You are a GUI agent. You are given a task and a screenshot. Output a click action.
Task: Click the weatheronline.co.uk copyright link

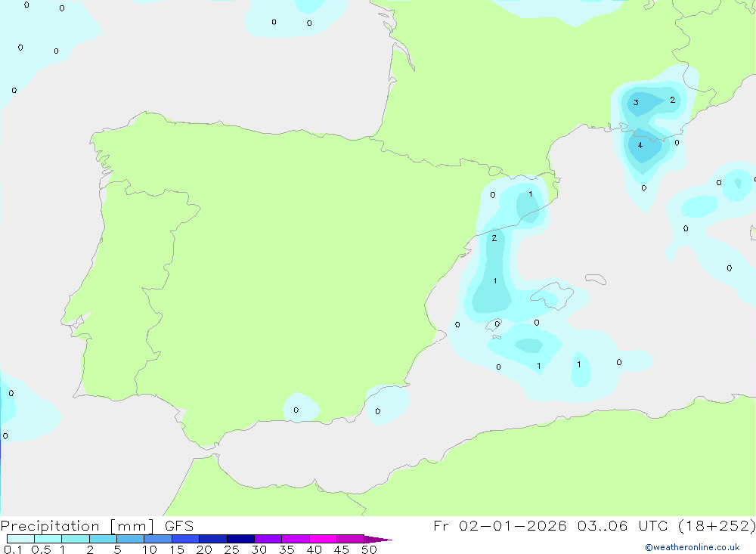pyautogui.click(x=692, y=547)
